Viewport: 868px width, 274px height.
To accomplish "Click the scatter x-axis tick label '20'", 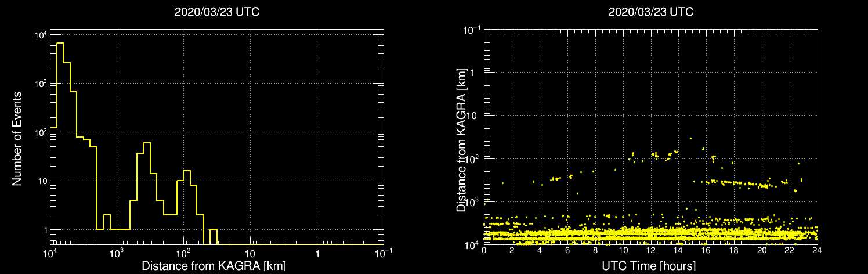I will 761,251.
